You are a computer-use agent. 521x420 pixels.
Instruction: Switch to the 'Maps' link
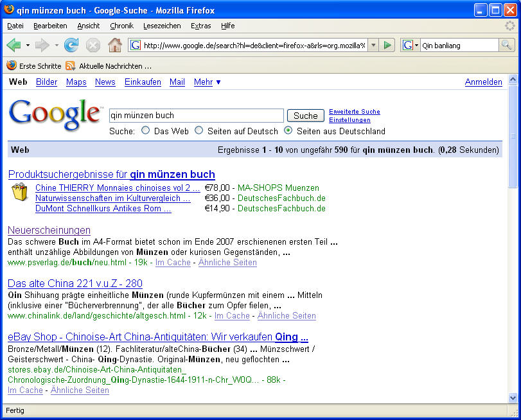click(x=76, y=82)
